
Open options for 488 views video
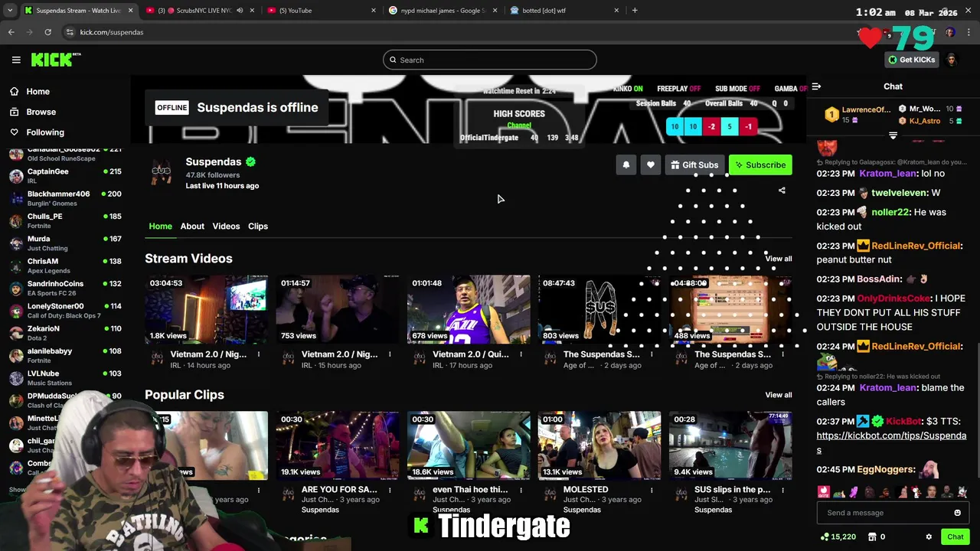[x=782, y=354]
